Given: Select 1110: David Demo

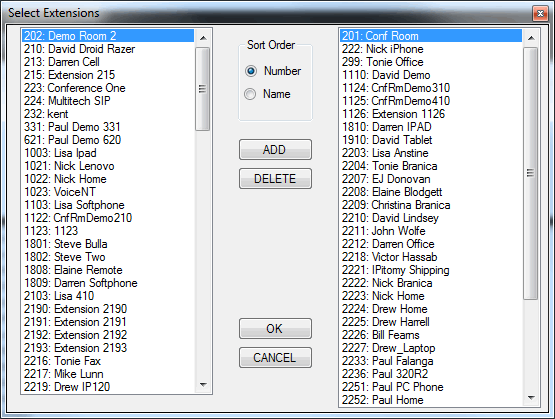Looking at the screenshot, I should (x=431, y=75).
